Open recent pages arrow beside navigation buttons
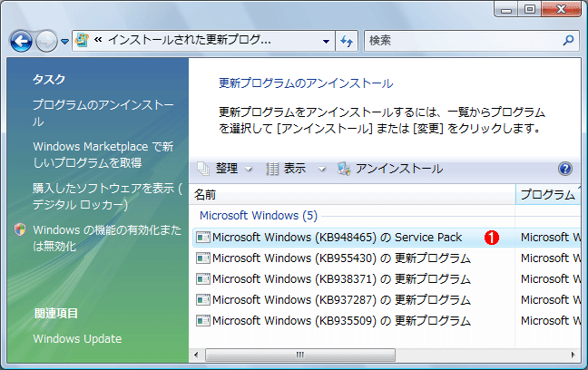The image size is (588, 370). [x=64, y=41]
